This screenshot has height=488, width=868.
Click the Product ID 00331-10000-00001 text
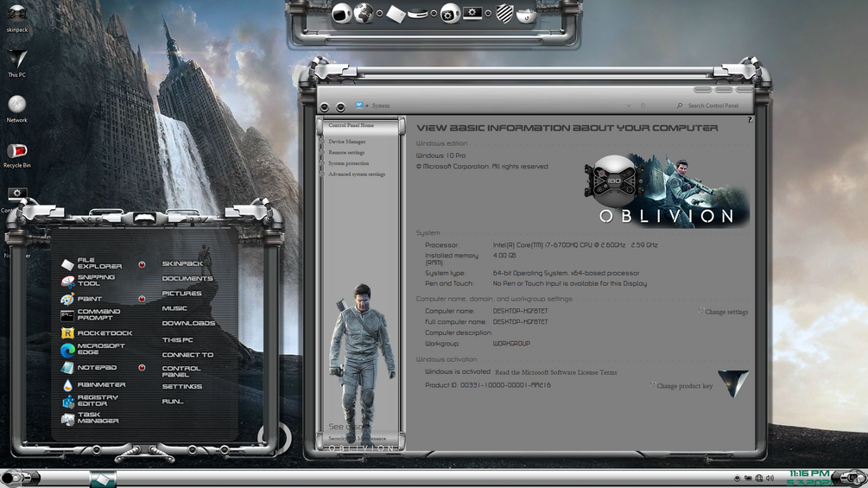coord(488,385)
